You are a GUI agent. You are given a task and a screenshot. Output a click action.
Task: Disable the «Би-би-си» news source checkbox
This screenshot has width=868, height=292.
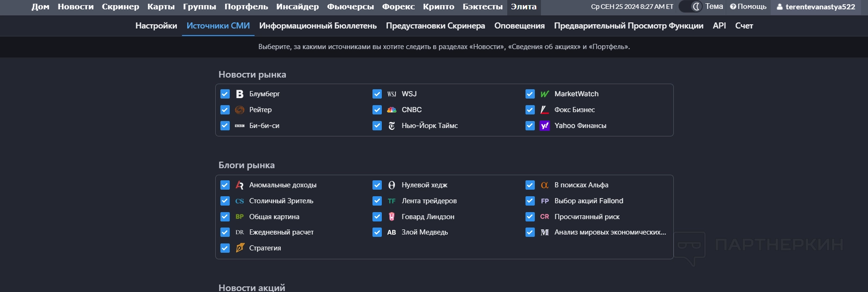point(225,126)
